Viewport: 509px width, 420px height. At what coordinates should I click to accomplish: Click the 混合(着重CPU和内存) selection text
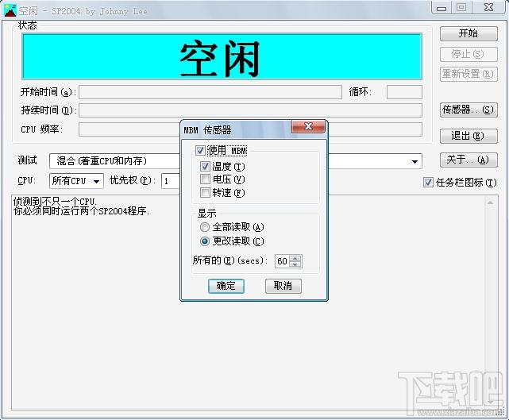[102, 161]
